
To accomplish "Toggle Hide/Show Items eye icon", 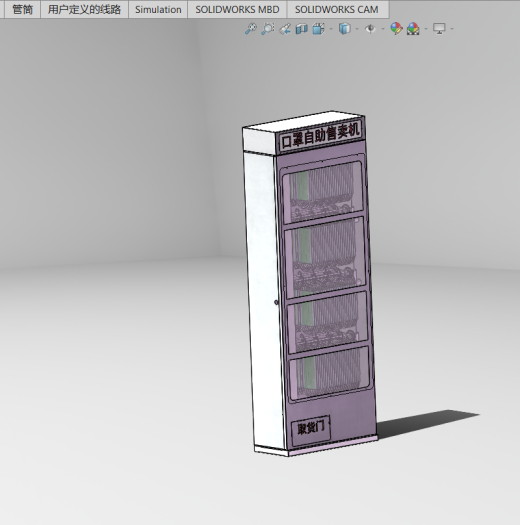I will click(x=370, y=29).
